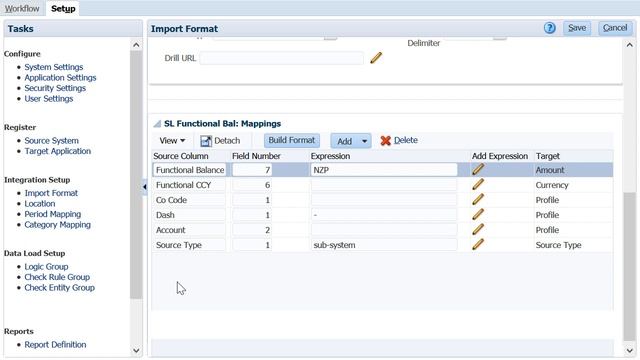This screenshot has height=360, width=640.
Task: Edit expression for Dash row
Action: [478, 215]
